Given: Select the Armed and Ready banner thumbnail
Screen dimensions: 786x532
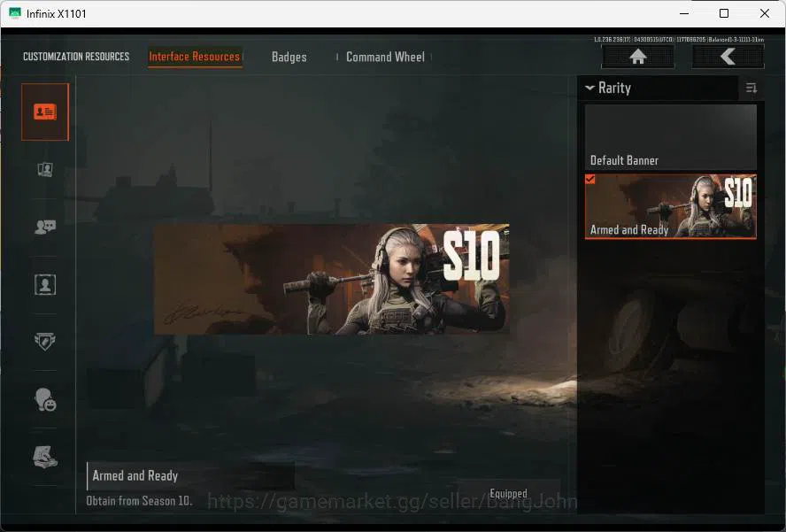Looking at the screenshot, I should click(x=671, y=206).
